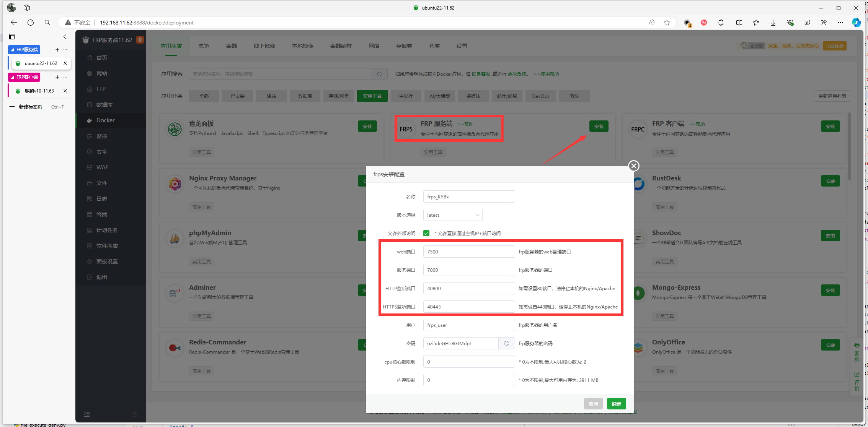Open downloads icon in browser toolbar
The image size is (868, 427).
tap(773, 23)
